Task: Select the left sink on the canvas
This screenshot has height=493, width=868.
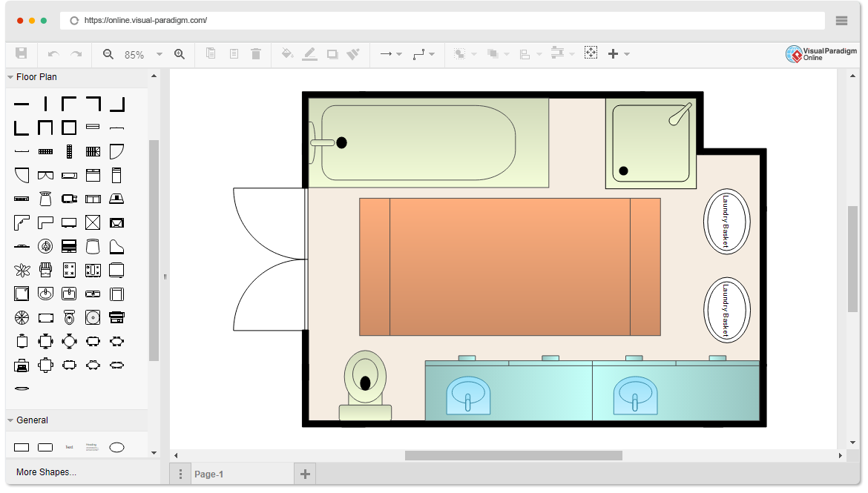Action: [x=468, y=395]
